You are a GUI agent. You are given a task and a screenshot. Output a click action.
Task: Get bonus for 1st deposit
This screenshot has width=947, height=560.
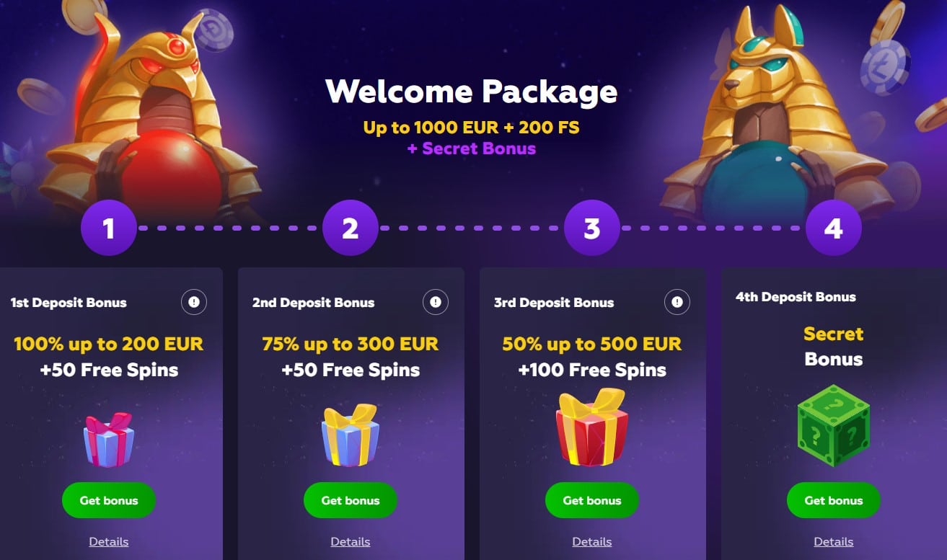click(x=109, y=500)
